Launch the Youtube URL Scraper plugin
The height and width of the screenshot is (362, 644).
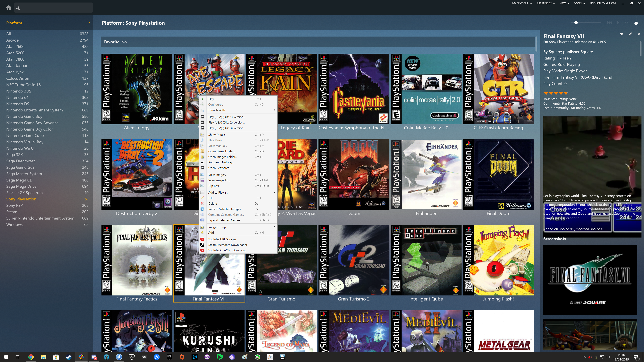238,239
